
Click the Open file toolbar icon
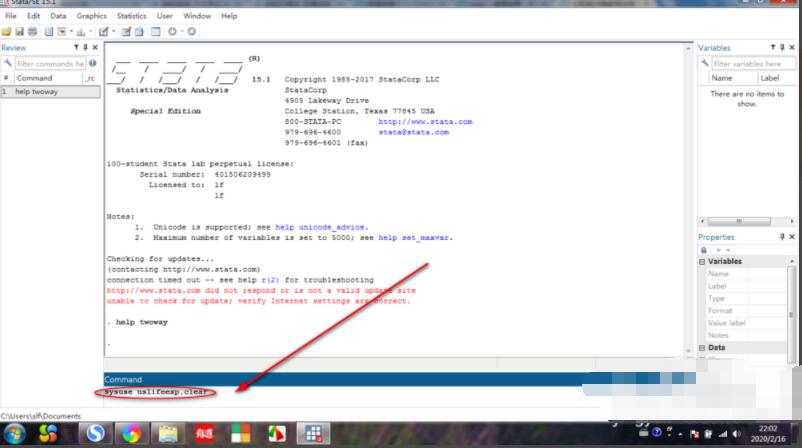[7, 32]
